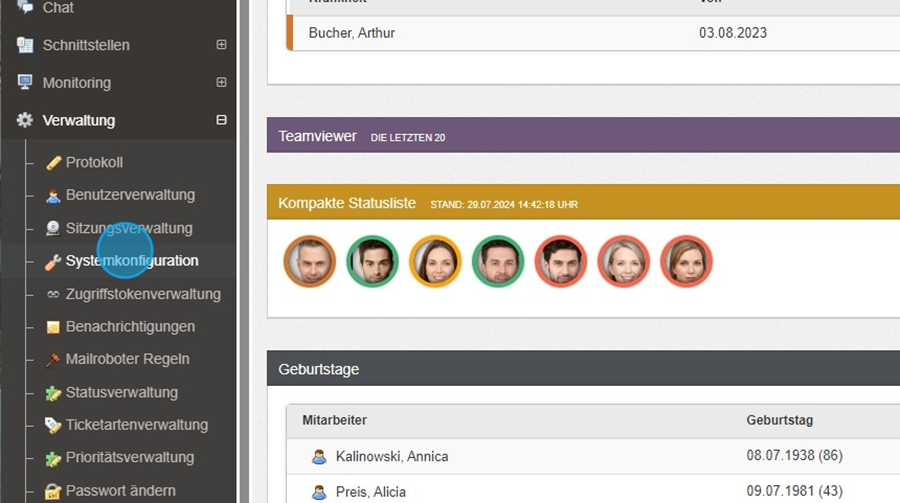Click the Protokoll pencil icon
Screen dimensions: 900x503
click(x=54, y=163)
